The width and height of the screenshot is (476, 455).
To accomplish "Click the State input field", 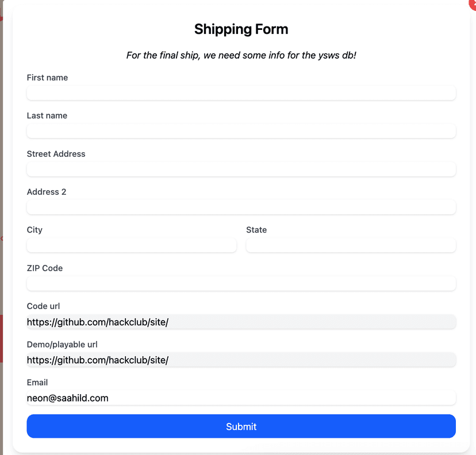I will pyautogui.click(x=351, y=246).
